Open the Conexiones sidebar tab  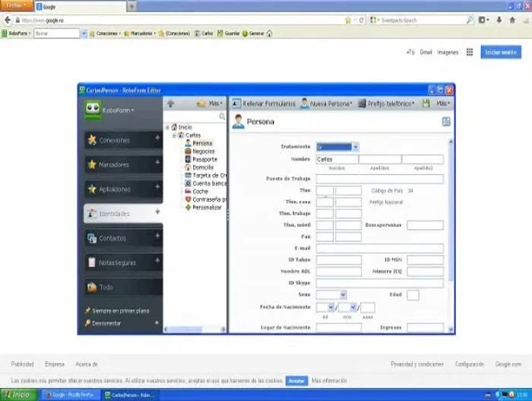point(122,140)
